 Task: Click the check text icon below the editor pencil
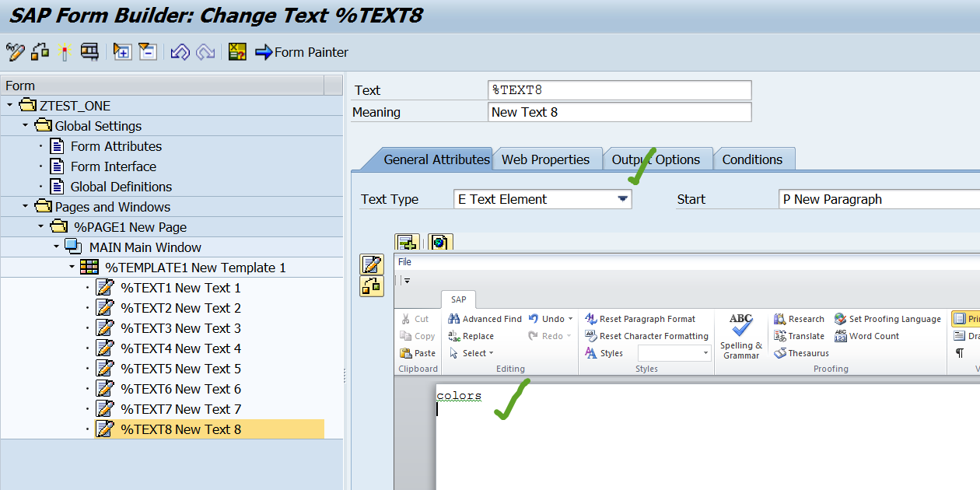click(x=371, y=286)
